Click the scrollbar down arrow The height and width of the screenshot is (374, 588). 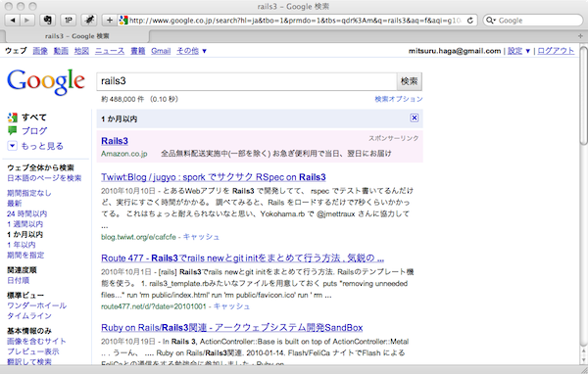[583, 359]
